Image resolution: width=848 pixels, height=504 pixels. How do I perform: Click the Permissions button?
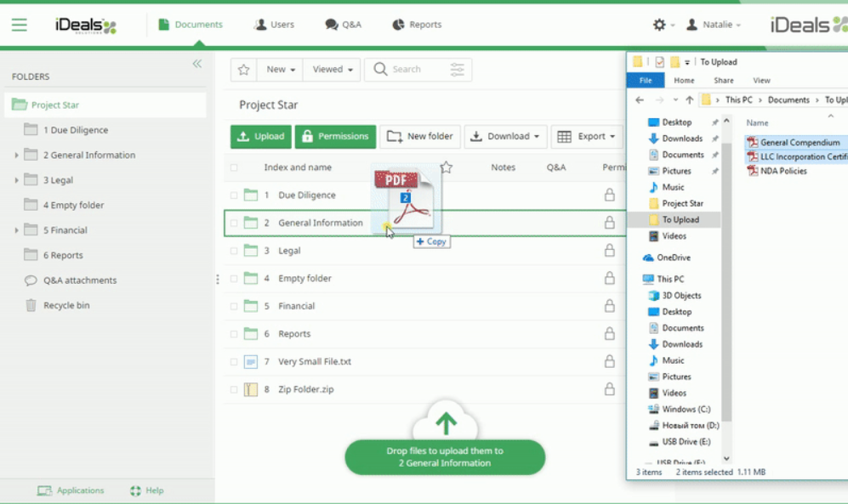point(335,136)
